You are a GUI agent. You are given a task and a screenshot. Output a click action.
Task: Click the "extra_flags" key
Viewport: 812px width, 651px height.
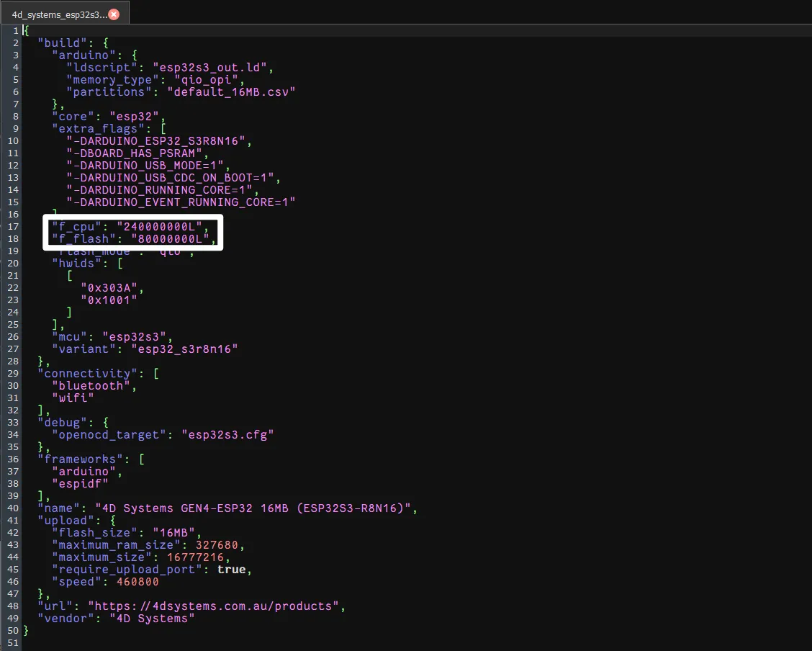tap(98, 128)
